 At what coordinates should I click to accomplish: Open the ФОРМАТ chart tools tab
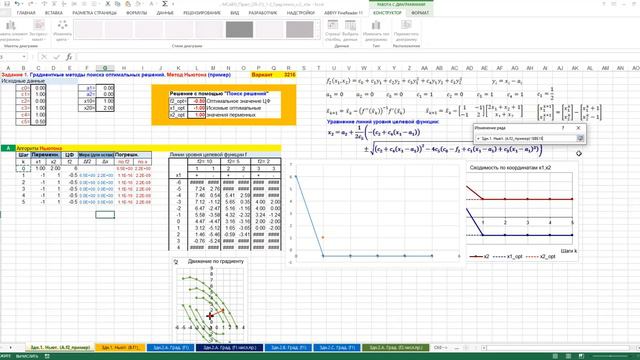tap(420, 13)
